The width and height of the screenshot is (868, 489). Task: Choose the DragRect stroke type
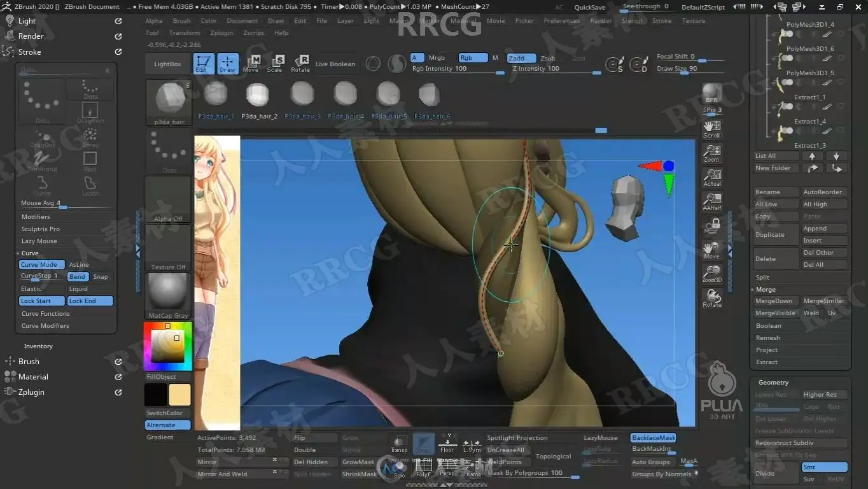coord(90,113)
